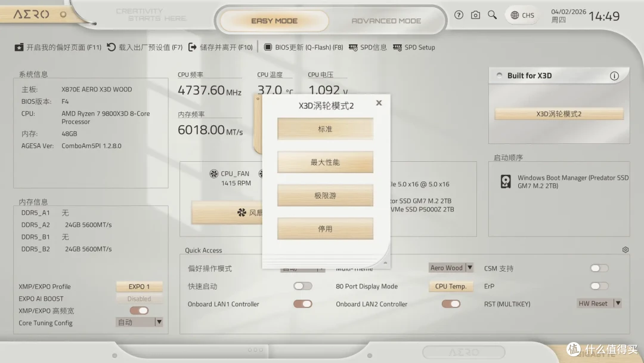Take a screenshot with camera icon
The width and height of the screenshot is (644, 363).
[475, 15]
